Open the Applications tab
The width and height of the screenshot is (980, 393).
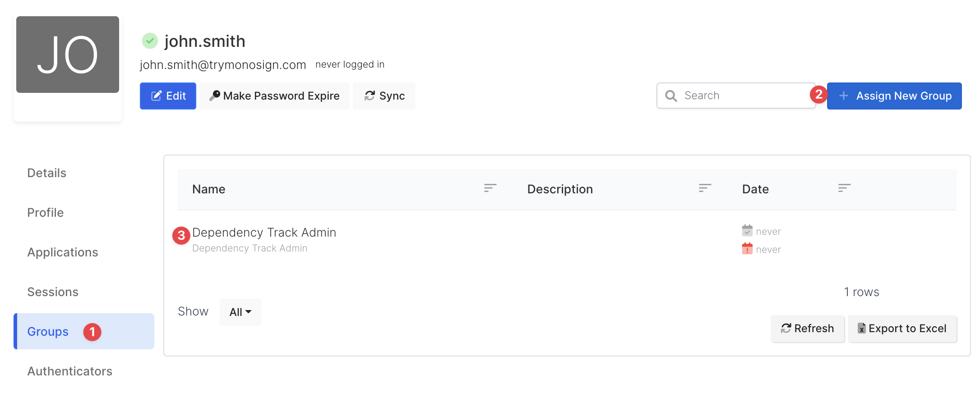pos(63,252)
